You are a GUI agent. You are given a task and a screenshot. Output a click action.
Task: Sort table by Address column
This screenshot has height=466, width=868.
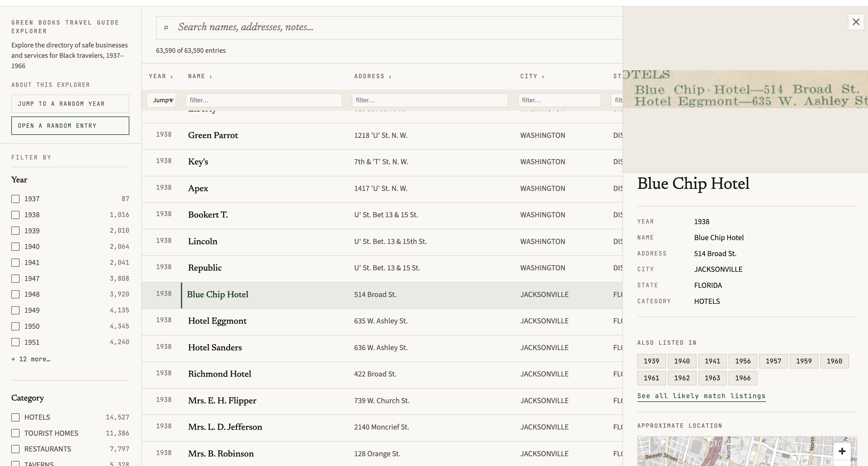(373, 76)
